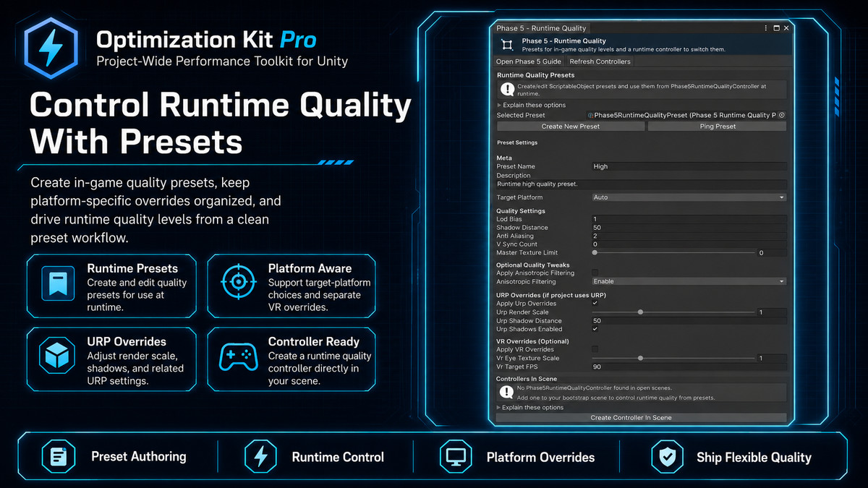This screenshot has width=868, height=488.
Task: Click the Quality Settings heading
Action: 521,211
